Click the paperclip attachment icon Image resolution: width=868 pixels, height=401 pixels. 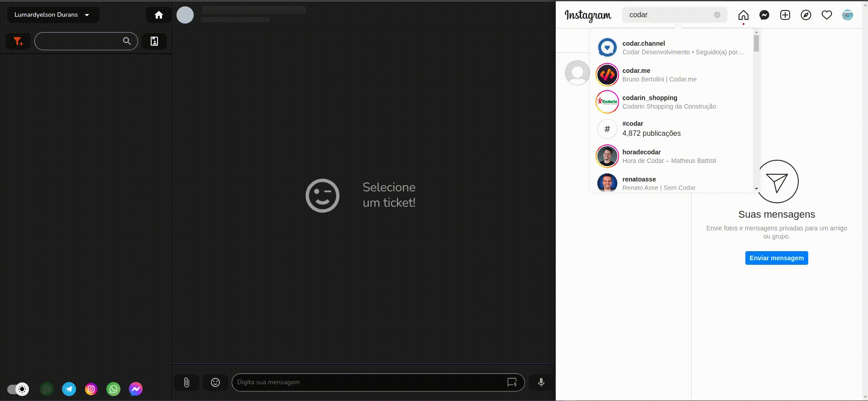click(186, 382)
